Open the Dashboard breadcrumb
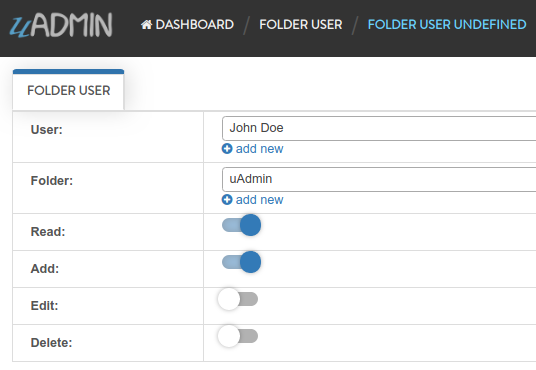 click(x=187, y=24)
